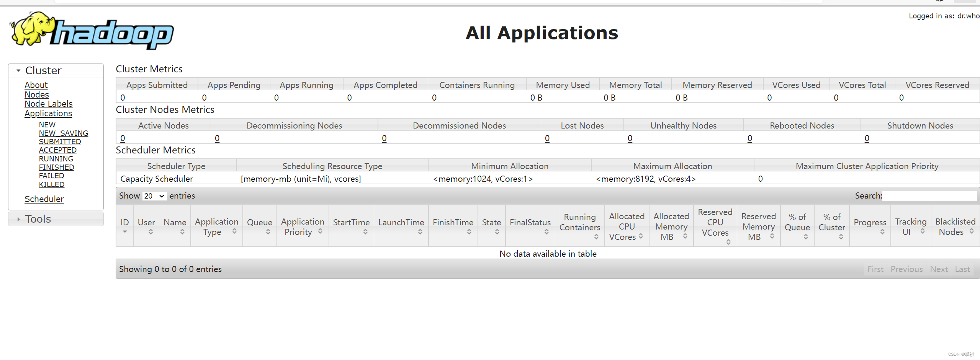Sort by Reserved CPU VCores column
Viewport: 980px width, 360px height.
click(x=715, y=226)
